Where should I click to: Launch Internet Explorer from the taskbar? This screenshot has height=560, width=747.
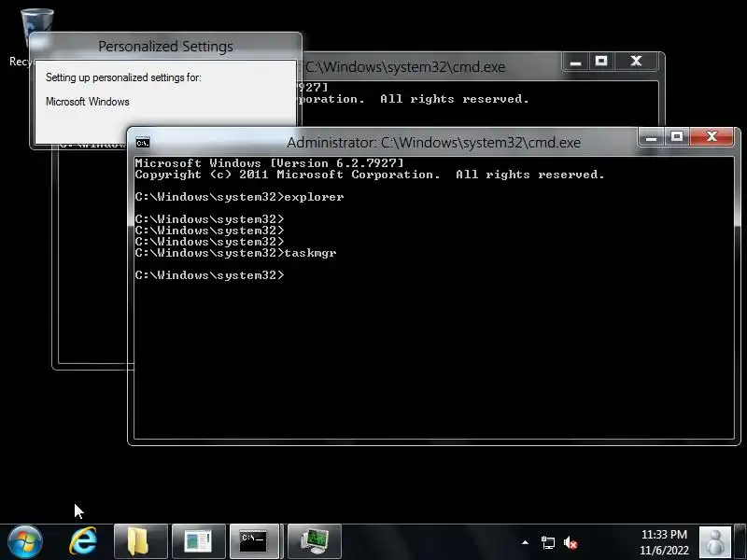click(x=83, y=542)
